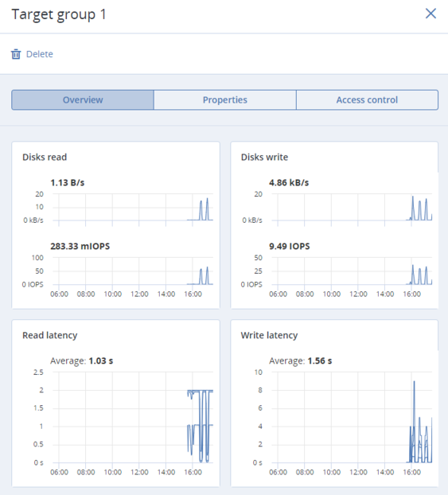Image resolution: width=448 pixels, height=495 pixels.
Task: Click the Read latency heading
Action: click(x=50, y=335)
